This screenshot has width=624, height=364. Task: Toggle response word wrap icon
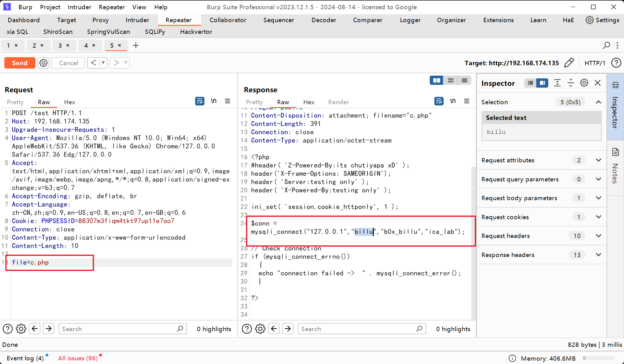click(439, 101)
